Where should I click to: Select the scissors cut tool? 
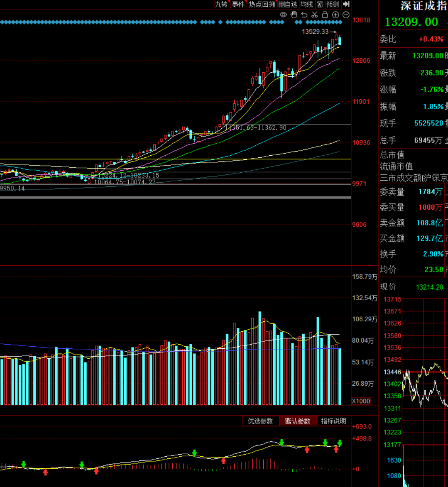coord(315,15)
